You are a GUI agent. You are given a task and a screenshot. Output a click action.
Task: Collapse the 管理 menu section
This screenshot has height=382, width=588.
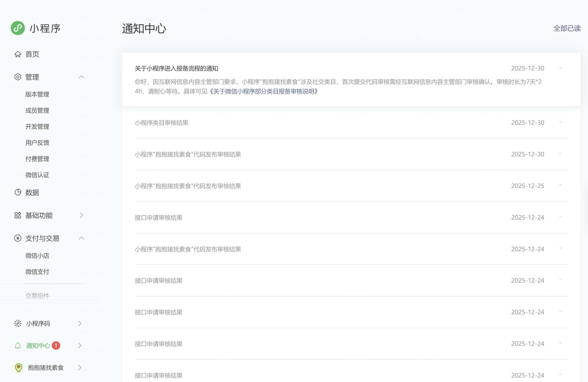pos(81,77)
